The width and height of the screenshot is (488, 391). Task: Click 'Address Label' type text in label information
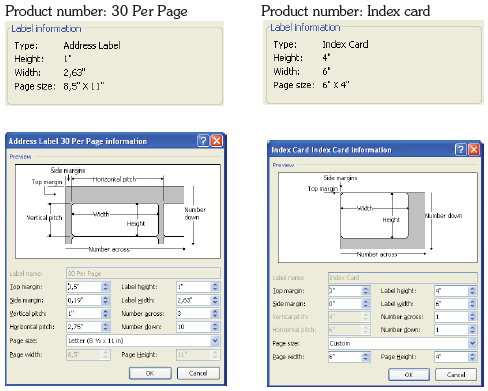[92, 45]
